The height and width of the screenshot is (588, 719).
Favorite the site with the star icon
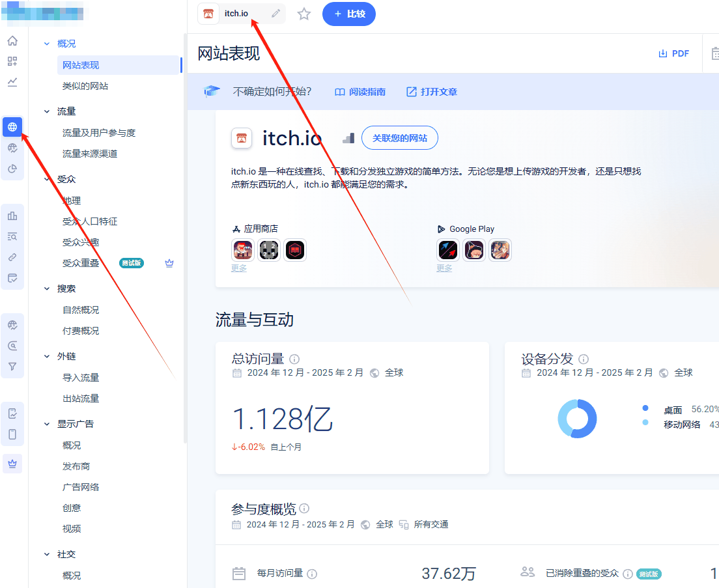coord(304,14)
